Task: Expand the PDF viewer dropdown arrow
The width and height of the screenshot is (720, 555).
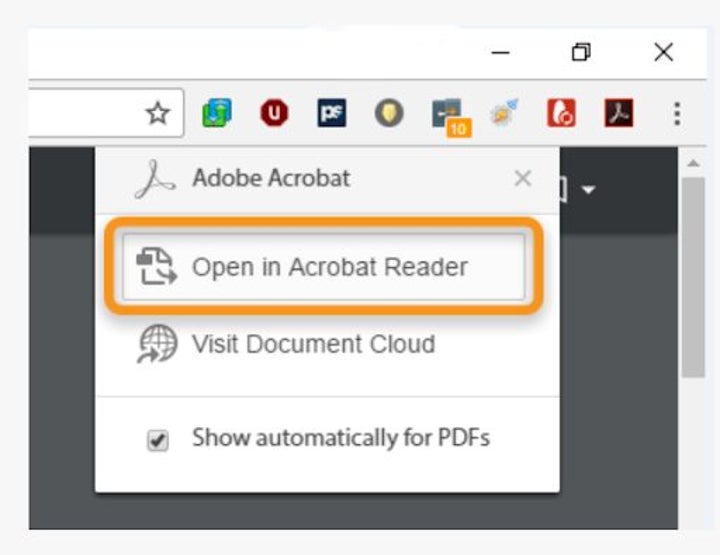Action: (588, 190)
